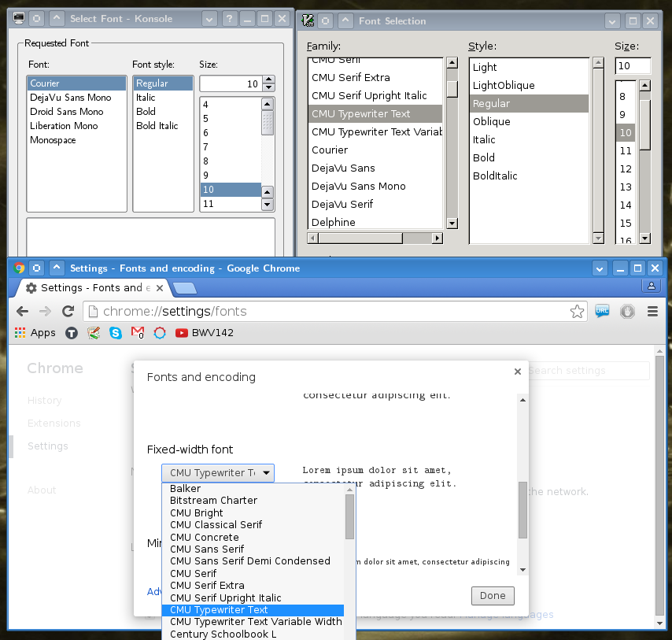Click the Done button

tap(493, 596)
